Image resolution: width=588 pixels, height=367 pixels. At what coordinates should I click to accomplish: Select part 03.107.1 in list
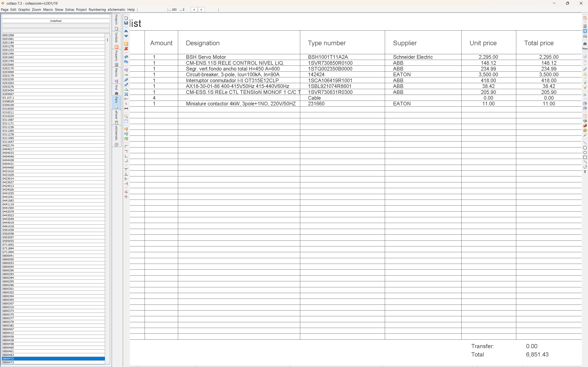coord(53,98)
